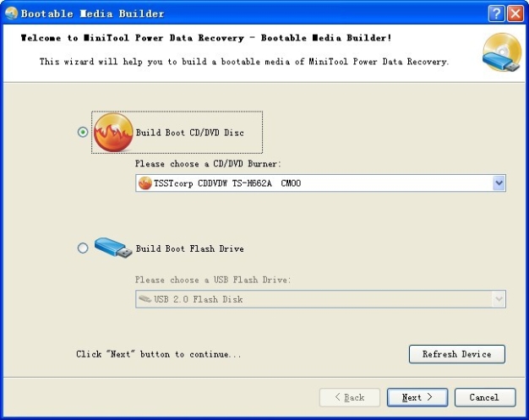This screenshot has width=529, height=420.
Task: Close the Bootable Media Builder window
Action: click(x=515, y=14)
